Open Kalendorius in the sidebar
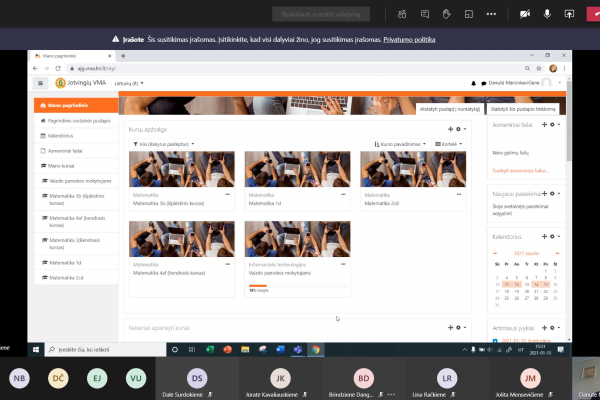 76,136
